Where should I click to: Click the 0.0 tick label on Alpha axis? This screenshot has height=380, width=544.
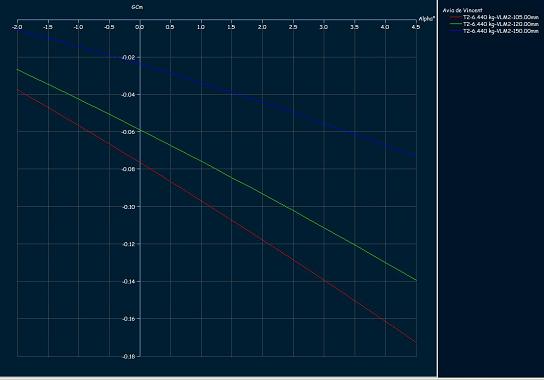click(x=139, y=27)
